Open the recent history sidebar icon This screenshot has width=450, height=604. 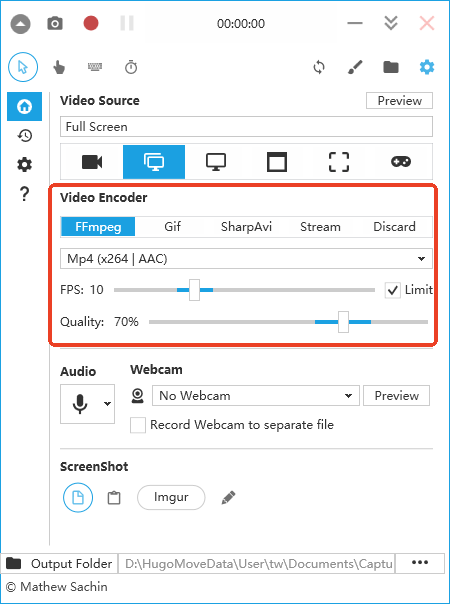pos(25,136)
